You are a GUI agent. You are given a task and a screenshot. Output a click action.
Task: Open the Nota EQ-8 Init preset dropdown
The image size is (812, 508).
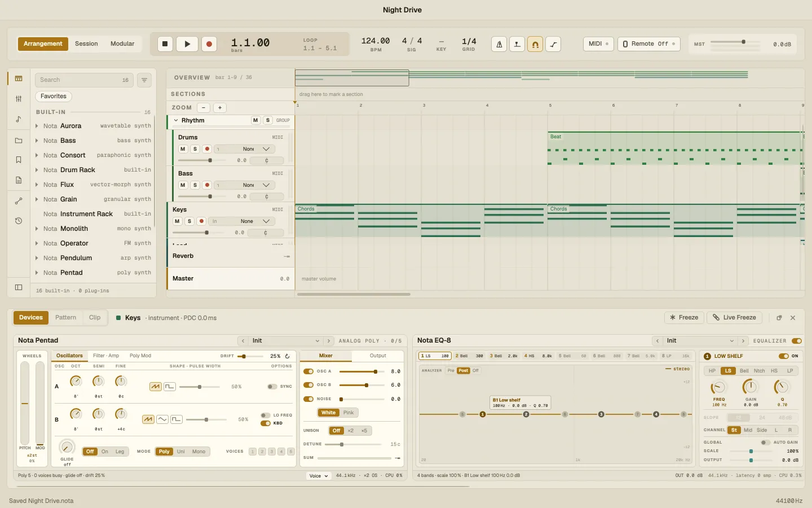[x=700, y=341]
